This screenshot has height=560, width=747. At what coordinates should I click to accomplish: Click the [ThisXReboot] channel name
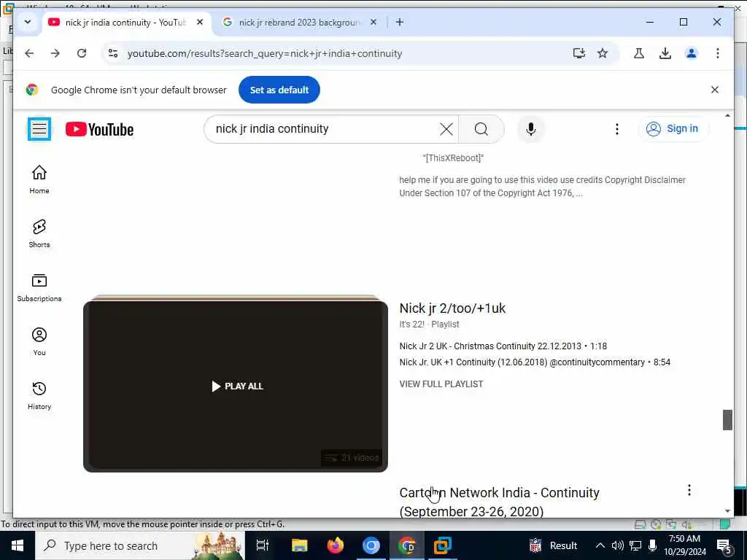pos(453,158)
